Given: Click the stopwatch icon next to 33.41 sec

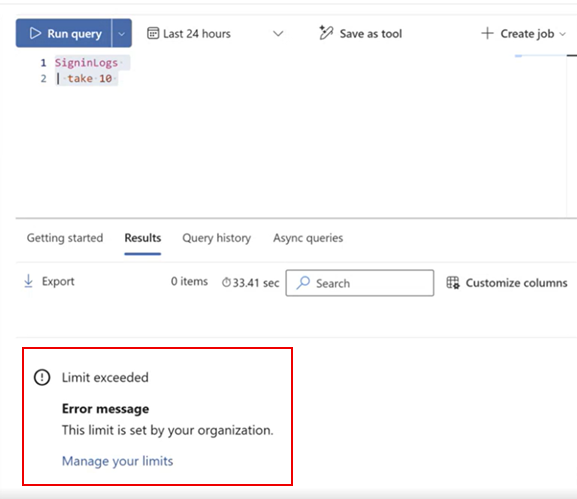Looking at the screenshot, I should pyautogui.click(x=226, y=282).
